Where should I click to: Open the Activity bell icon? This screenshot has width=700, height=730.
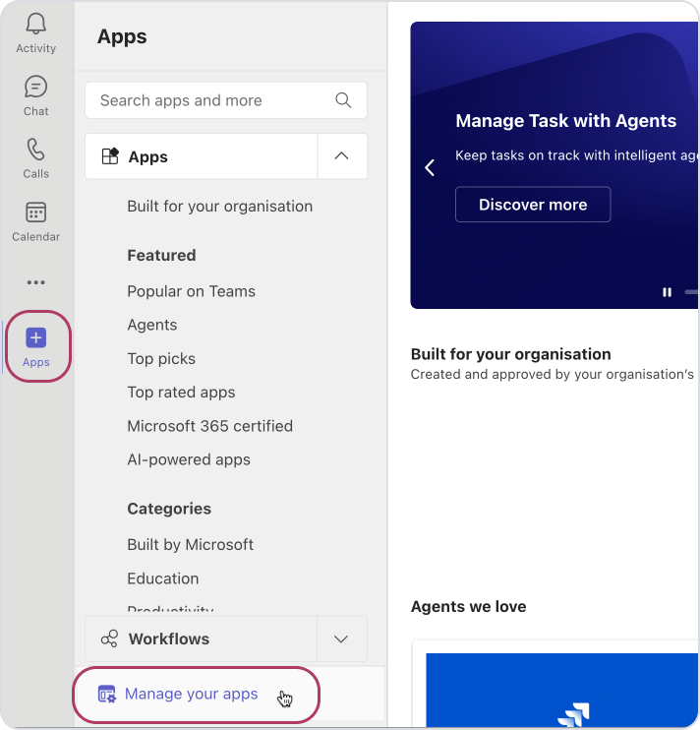coord(35,24)
